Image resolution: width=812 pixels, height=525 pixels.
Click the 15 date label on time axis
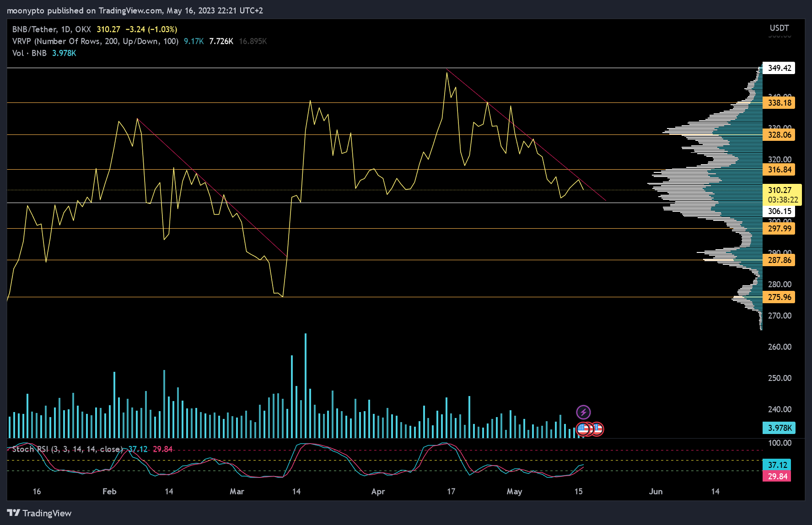point(579,492)
